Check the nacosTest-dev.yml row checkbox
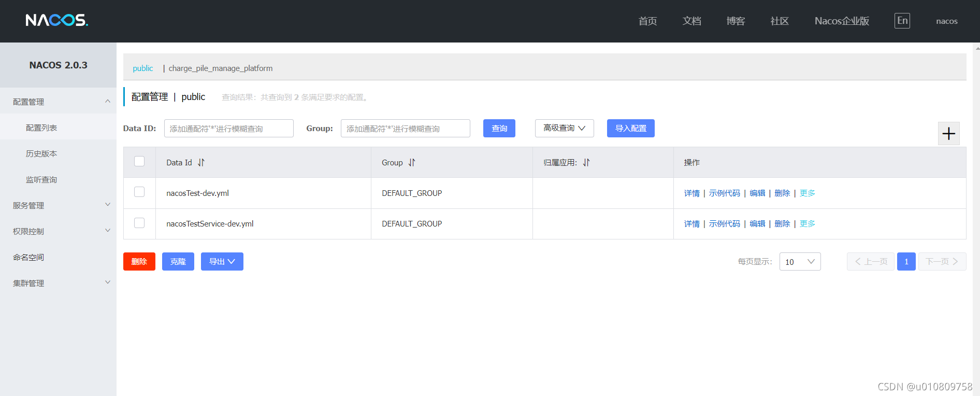 [139, 192]
